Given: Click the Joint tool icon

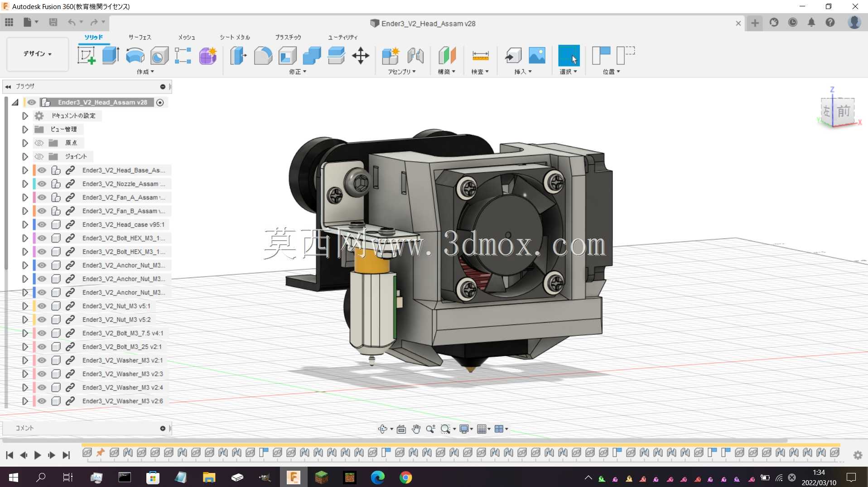Looking at the screenshot, I should pyautogui.click(x=415, y=56).
